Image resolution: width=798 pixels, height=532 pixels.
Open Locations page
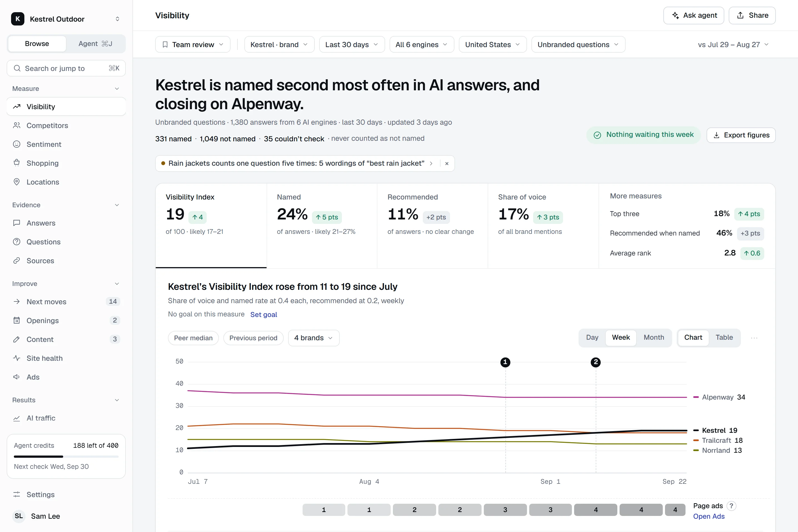pyautogui.click(x=66, y=182)
